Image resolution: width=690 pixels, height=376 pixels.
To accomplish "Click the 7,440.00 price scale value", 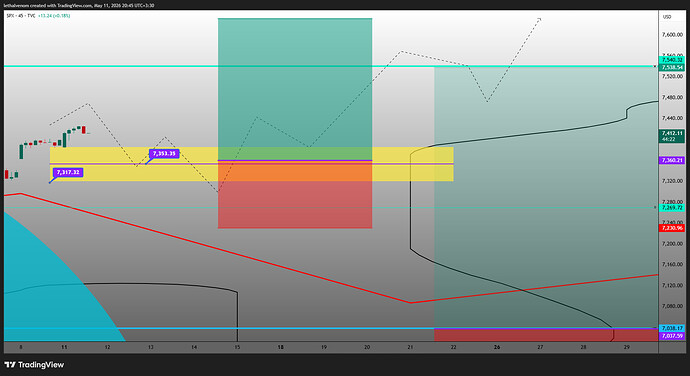I will [x=672, y=118].
